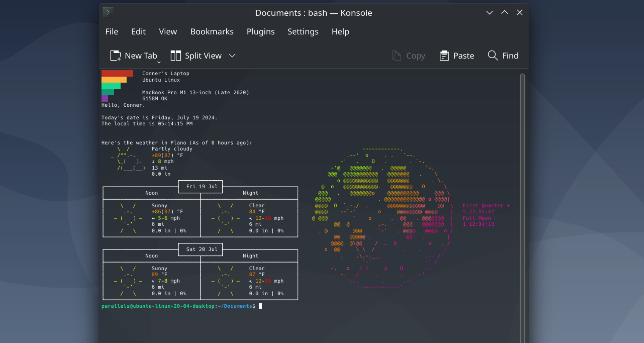Screen dimensions: 644x343
Task: Click the Copy icon on the toolbar
Action: (x=396, y=55)
